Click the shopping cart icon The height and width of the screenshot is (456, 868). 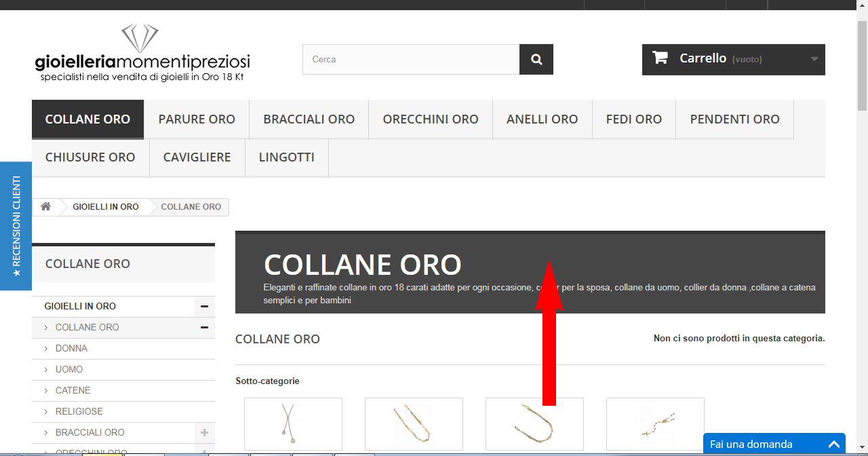click(x=660, y=58)
